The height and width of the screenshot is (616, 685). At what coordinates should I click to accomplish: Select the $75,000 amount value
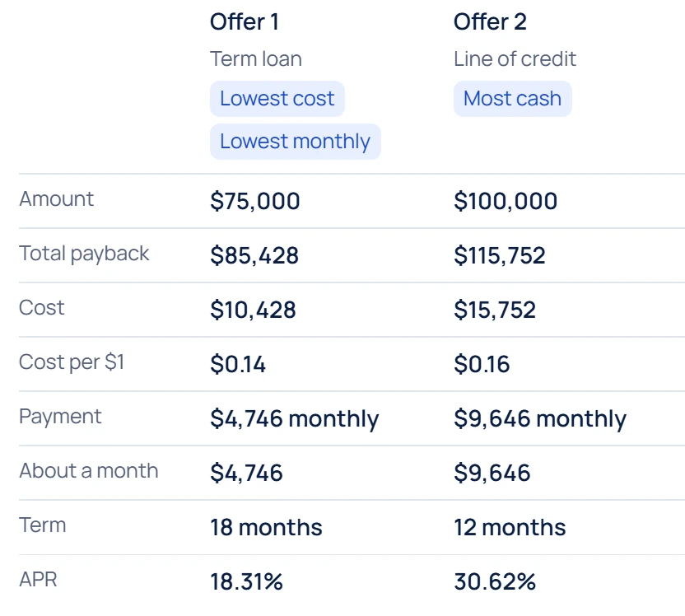tap(255, 202)
